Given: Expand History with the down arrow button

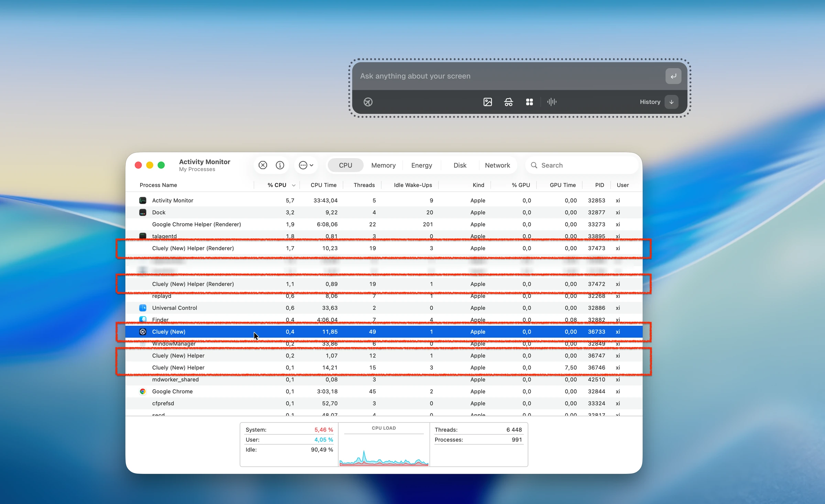Looking at the screenshot, I should coord(671,102).
